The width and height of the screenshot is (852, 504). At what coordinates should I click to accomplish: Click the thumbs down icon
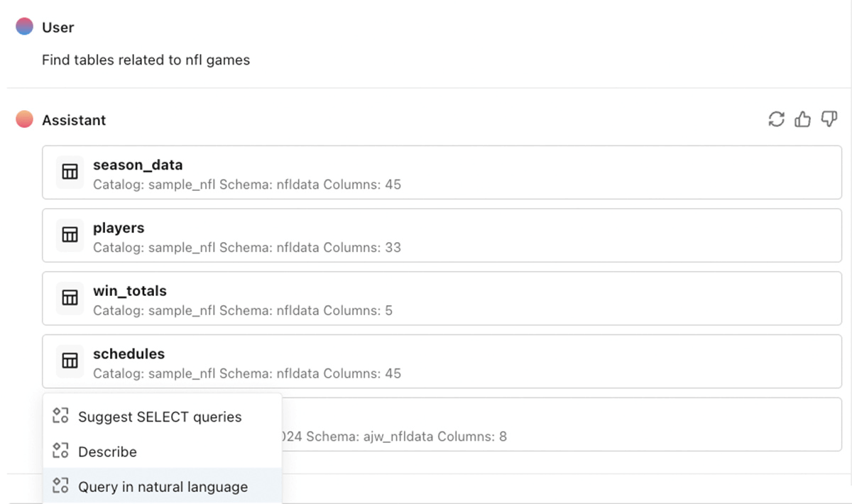[829, 119]
